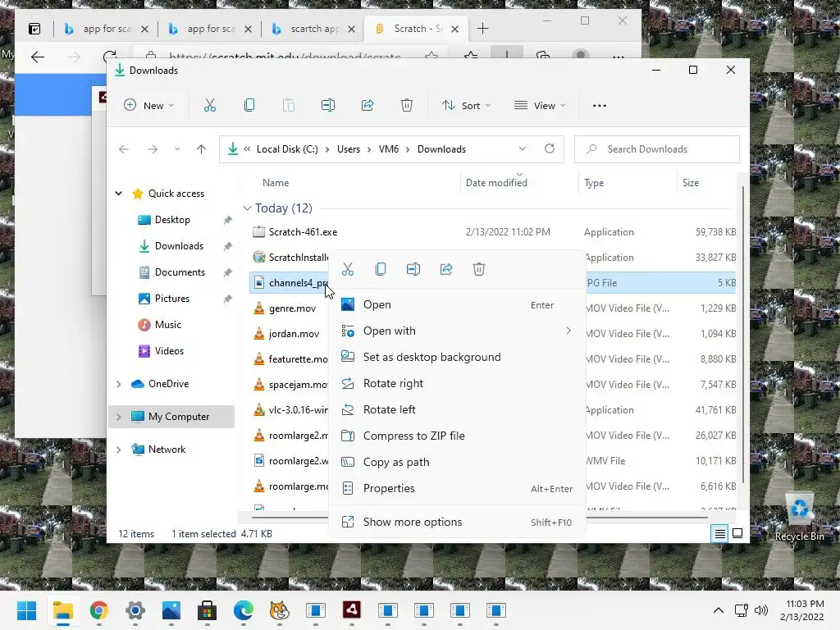Click the Delete trash icon in Explorer toolbar

click(407, 106)
